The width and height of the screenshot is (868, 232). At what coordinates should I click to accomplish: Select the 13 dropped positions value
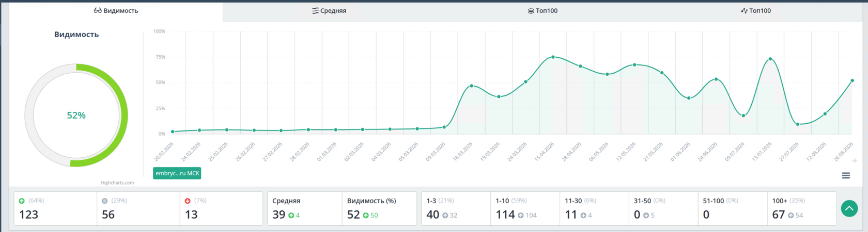click(x=191, y=214)
